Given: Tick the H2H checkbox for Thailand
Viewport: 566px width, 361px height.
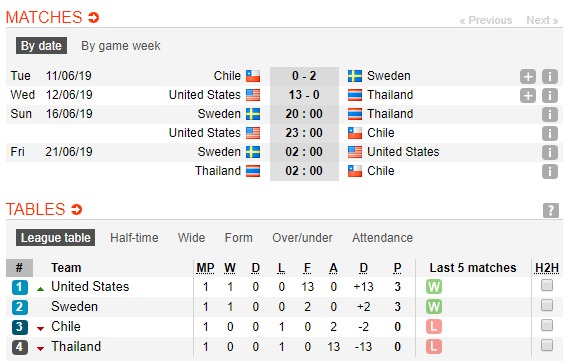Looking at the screenshot, I should [547, 345].
